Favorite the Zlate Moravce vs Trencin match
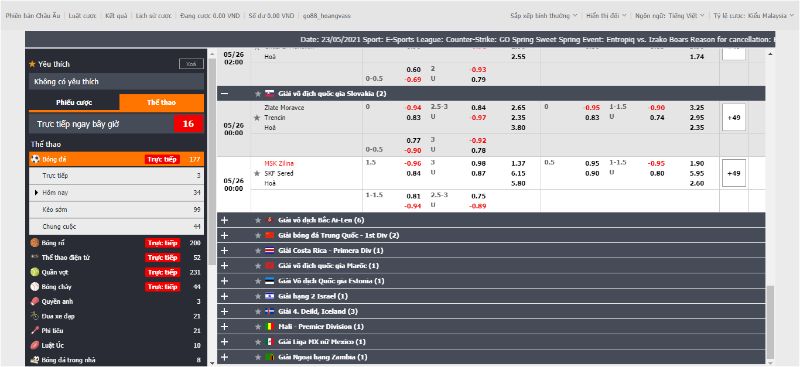This screenshot has width=800, height=367. coord(257,118)
